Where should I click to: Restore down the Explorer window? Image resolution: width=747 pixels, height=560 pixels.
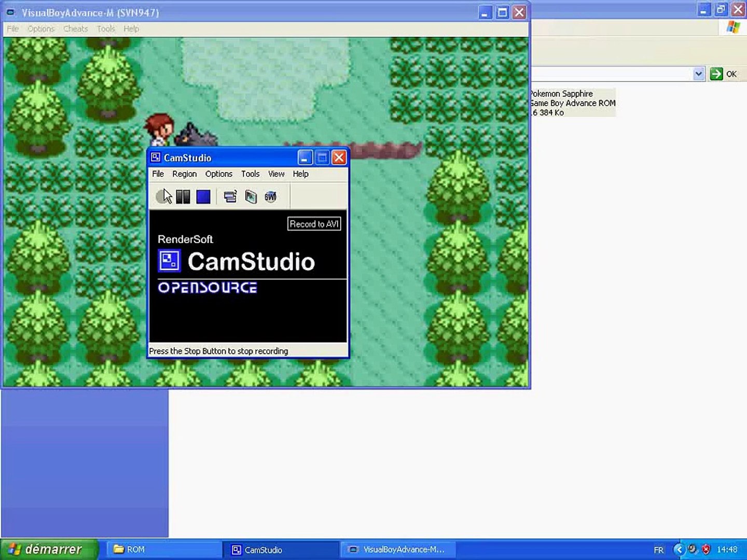click(x=721, y=9)
